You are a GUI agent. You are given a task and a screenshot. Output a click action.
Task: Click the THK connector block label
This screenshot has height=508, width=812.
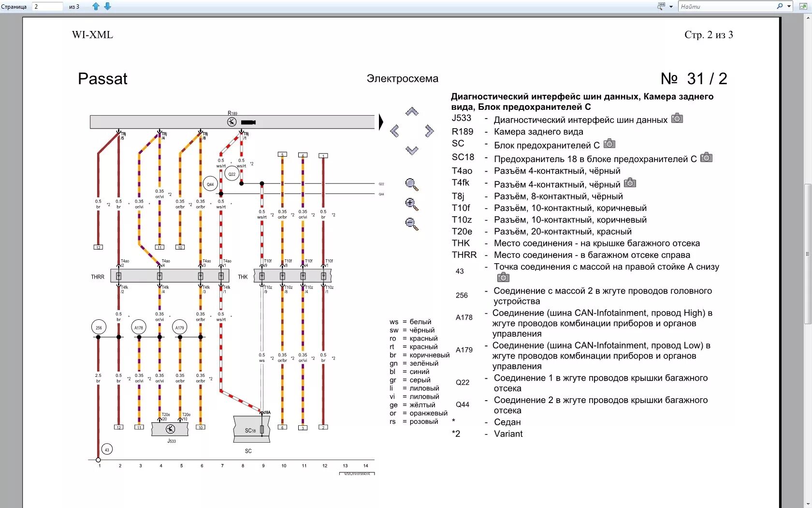[243, 277]
